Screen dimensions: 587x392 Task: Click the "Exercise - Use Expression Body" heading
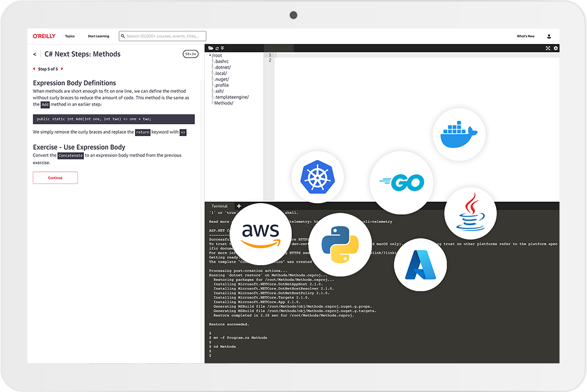pyautogui.click(x=79, y=147)
